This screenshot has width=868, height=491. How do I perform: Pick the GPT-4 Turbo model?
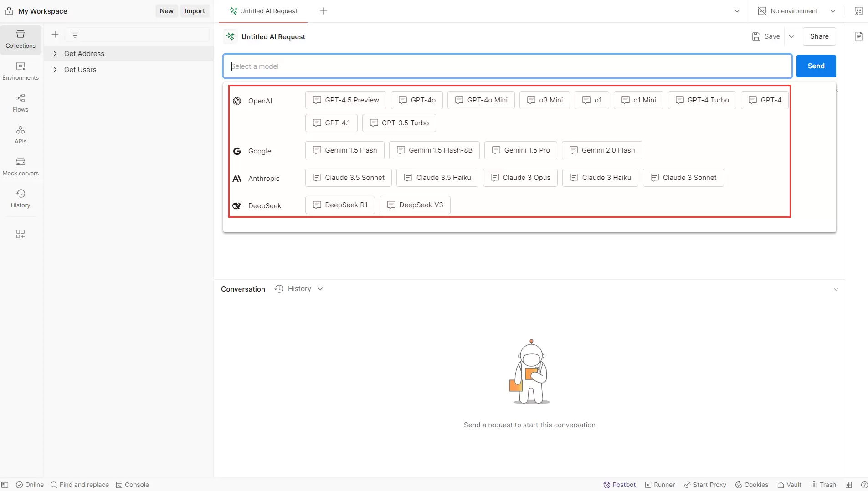(702, 100)
